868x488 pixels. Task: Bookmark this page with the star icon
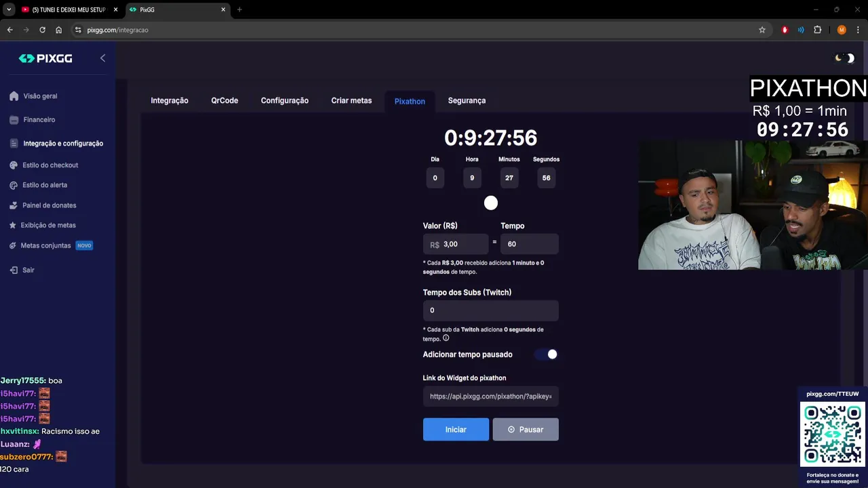[x=762, y=30]
